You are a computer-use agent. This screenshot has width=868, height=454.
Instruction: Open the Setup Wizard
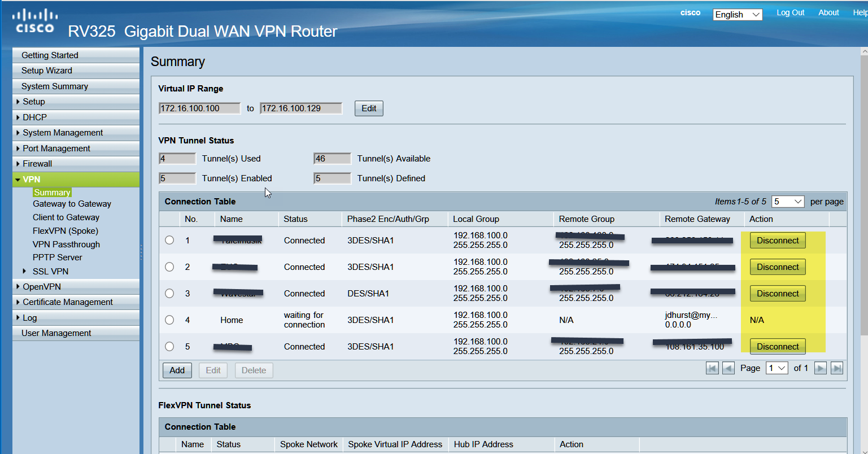click(76, 71)
